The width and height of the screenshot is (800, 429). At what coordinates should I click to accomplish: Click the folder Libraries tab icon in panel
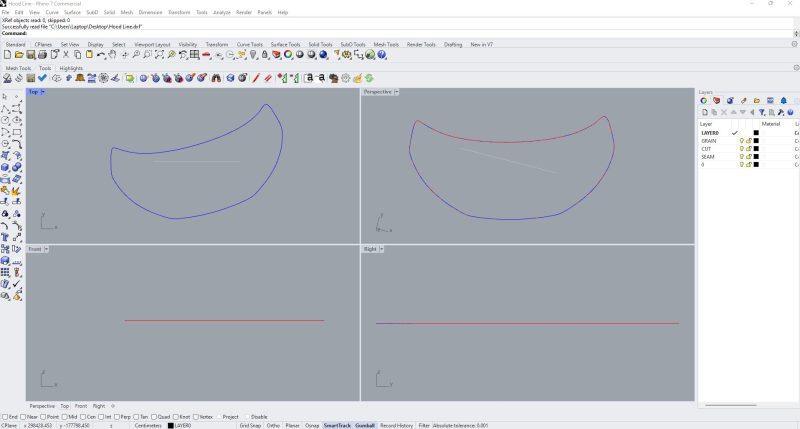tap(757, 100)
